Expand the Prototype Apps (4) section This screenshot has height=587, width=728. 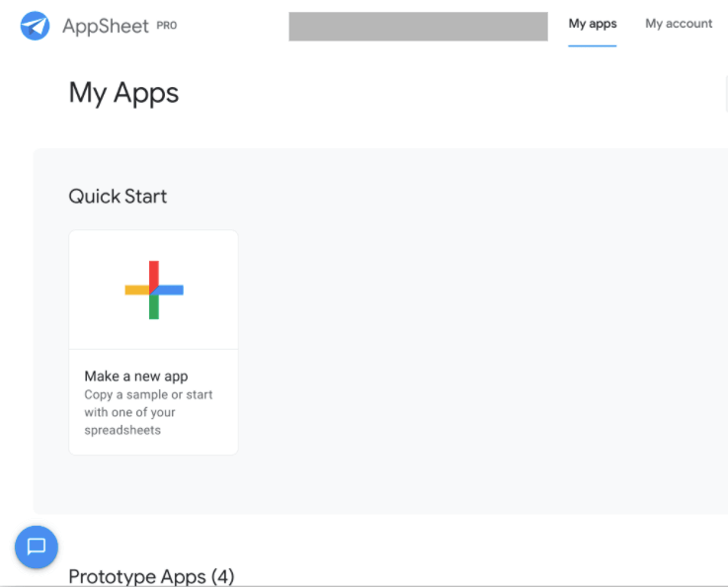click(x=151, y=576)
